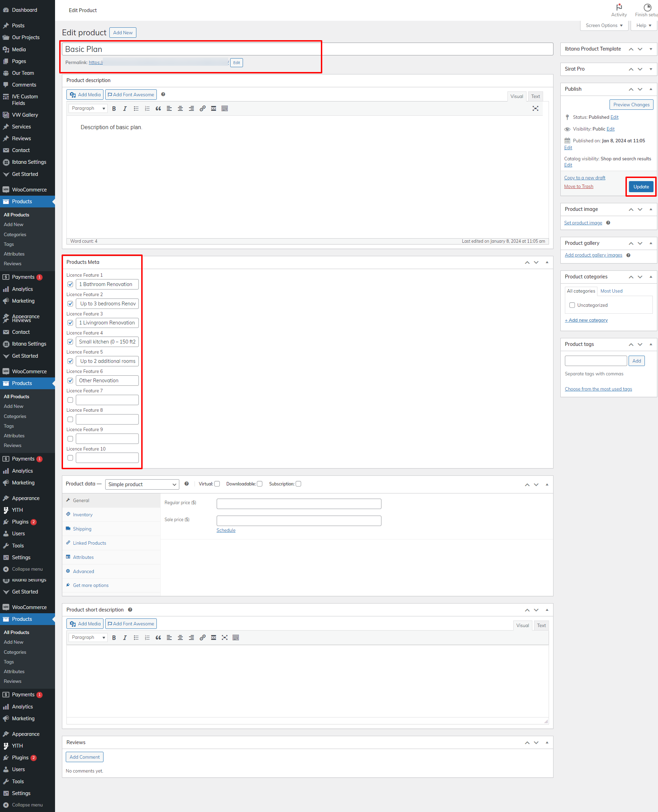This screenshot has width=658, height=812.
Task: Click the Set product image link
Action: (583, 223)
